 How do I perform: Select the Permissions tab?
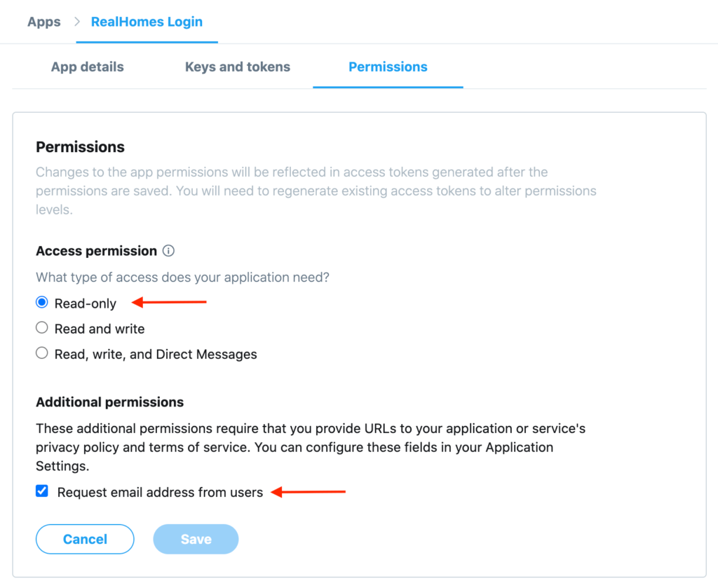click(388, 67)
